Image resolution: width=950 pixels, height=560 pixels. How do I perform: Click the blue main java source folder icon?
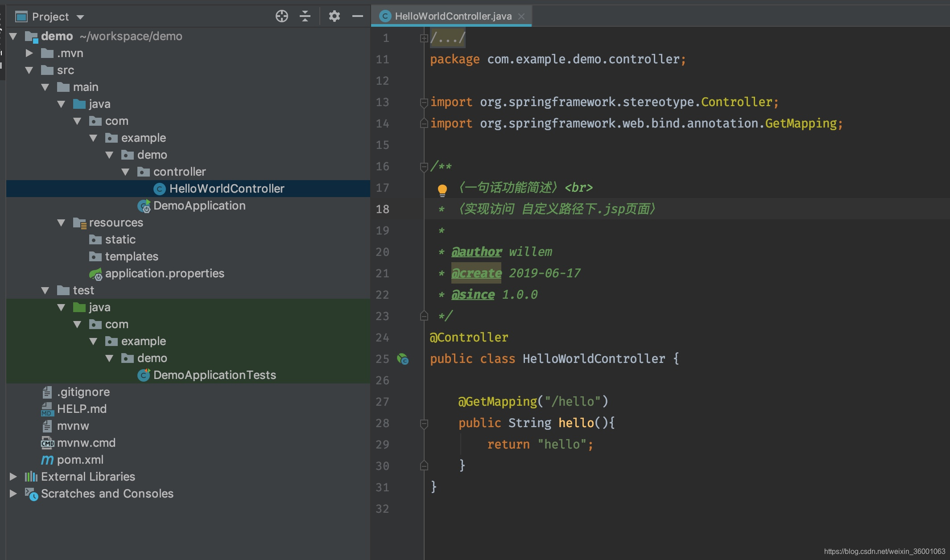pyautogui.click(x=79, y=104)
